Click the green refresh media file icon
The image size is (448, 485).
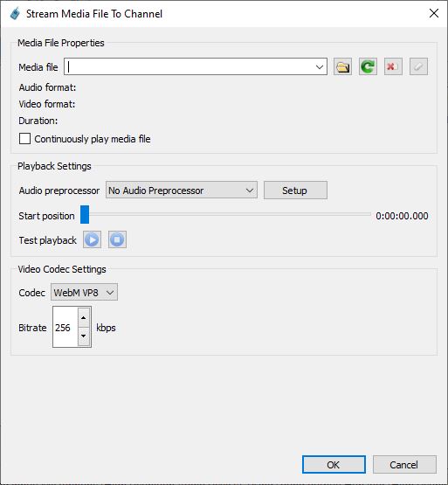[368, 66]
